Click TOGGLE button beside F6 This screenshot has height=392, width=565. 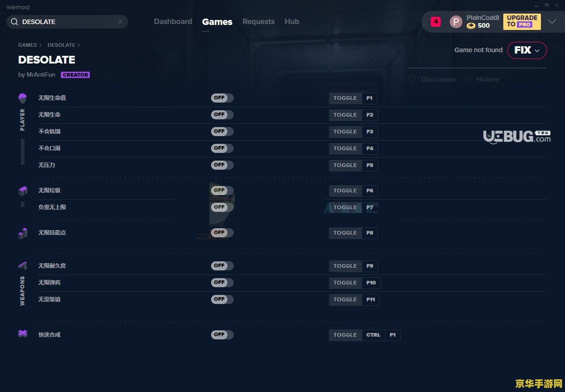(x=345, y=191)
